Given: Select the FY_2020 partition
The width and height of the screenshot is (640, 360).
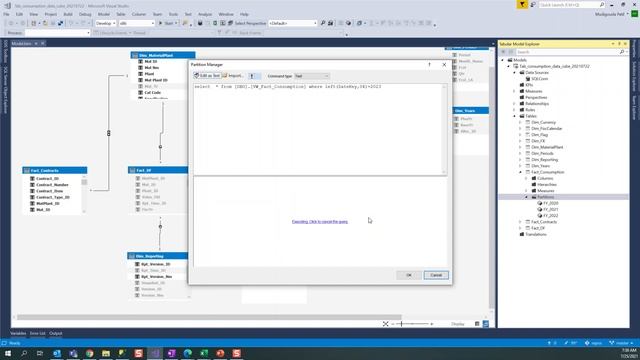Looking at the screenshot, I should (550, 203).
